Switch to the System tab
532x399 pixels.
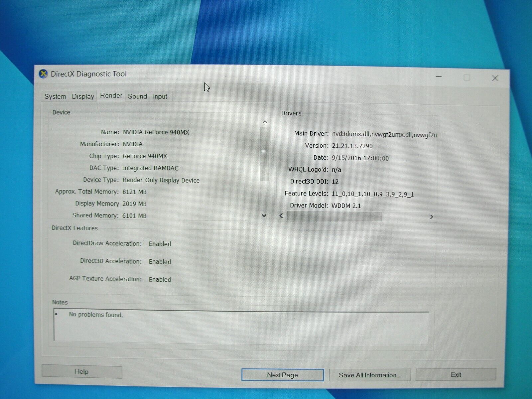pos(55,96)
